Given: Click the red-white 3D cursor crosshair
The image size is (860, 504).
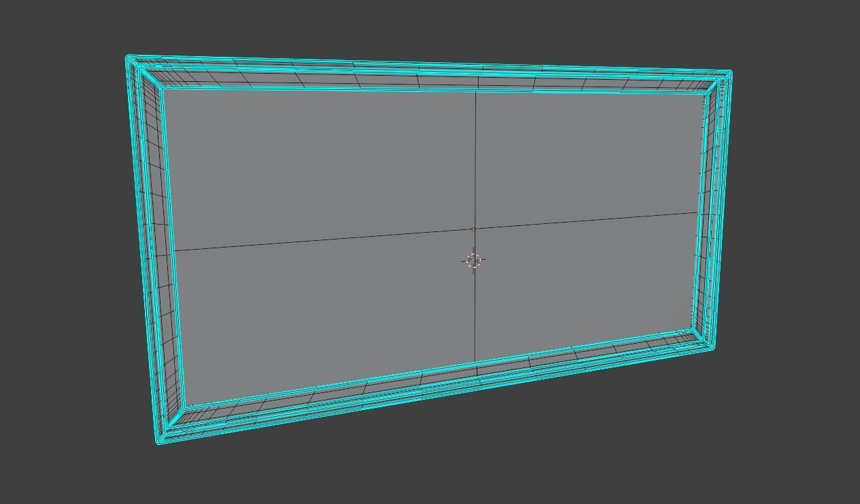Looking at the screenshot, I should [474, 260].
